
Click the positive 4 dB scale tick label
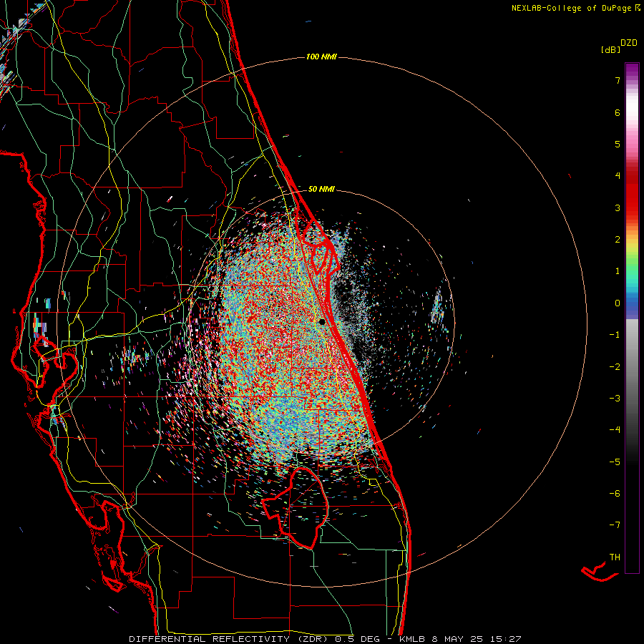coord(618,176)
